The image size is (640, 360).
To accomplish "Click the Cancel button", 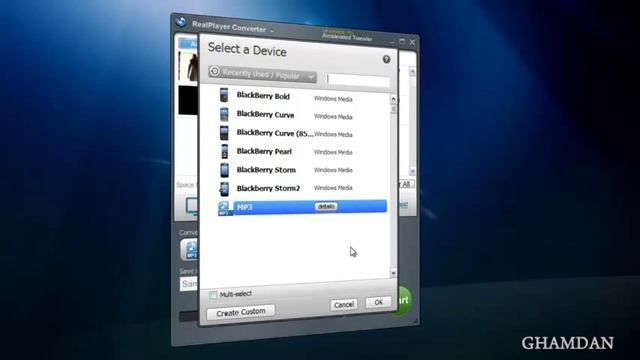I will pos(344,304).
